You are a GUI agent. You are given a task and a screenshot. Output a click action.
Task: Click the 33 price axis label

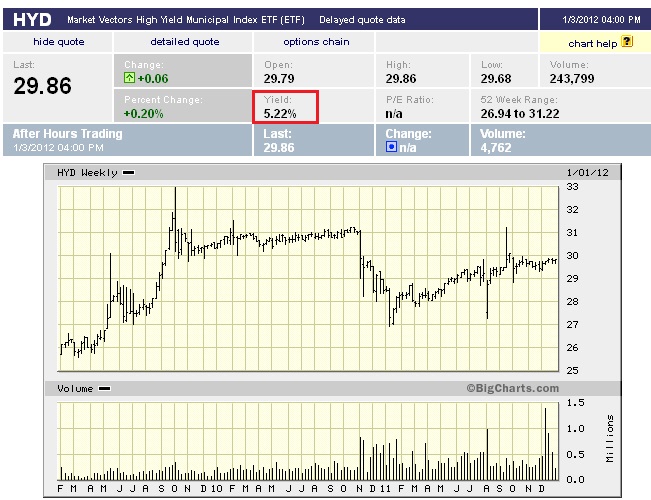(x=573, y=187)
